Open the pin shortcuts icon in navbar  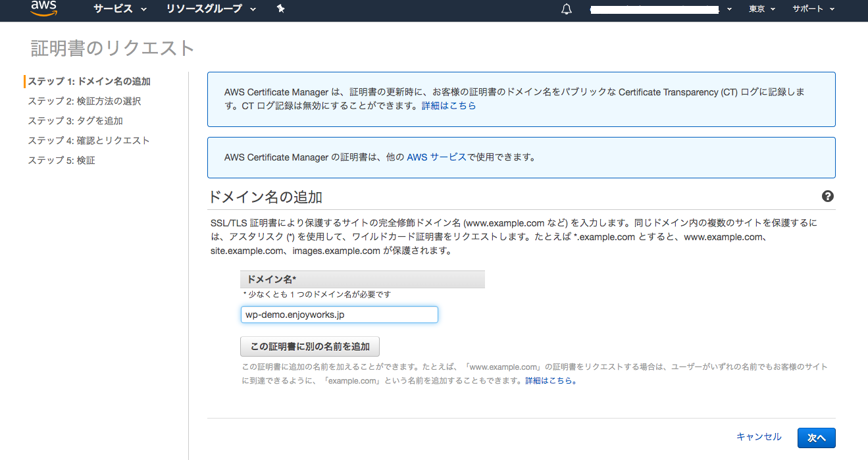point(281,9)
